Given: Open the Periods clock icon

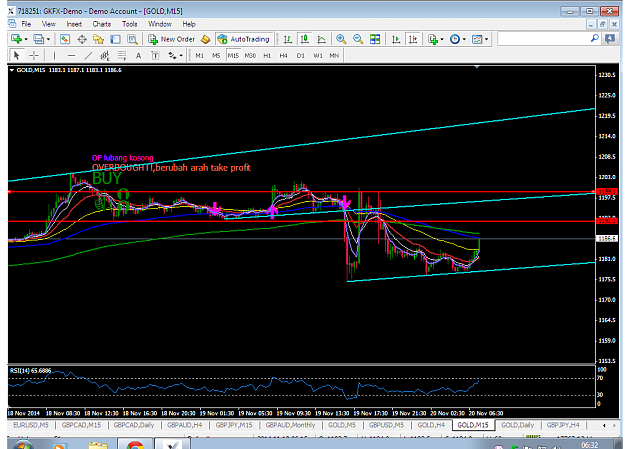Looking at the screenshot, I should 455,39.
